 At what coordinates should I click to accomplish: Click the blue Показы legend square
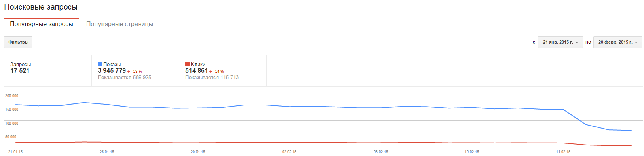[100, 64]
